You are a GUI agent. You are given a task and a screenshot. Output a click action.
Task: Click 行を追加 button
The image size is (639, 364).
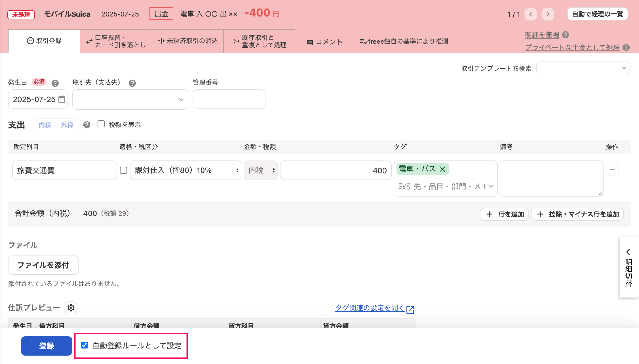click(504, 214)
